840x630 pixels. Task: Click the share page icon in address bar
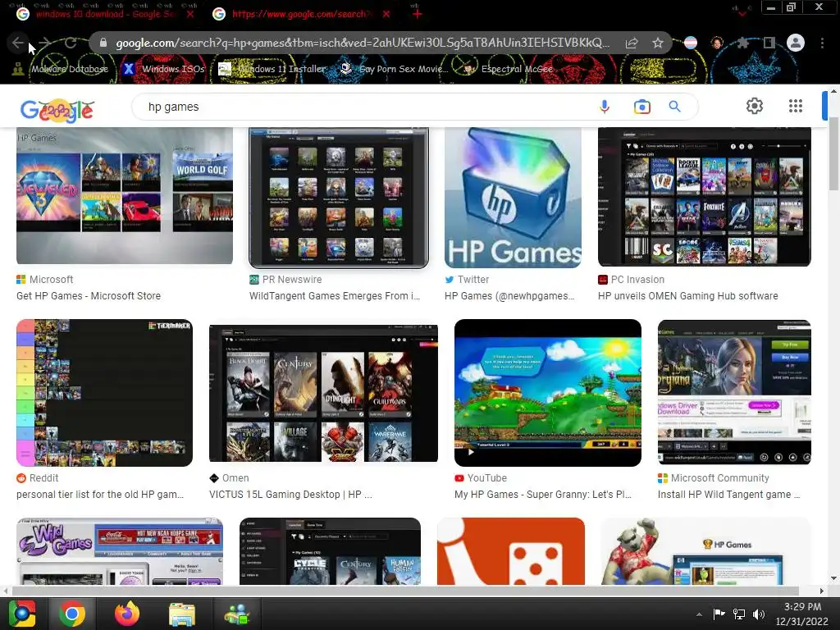coord(632,43)
